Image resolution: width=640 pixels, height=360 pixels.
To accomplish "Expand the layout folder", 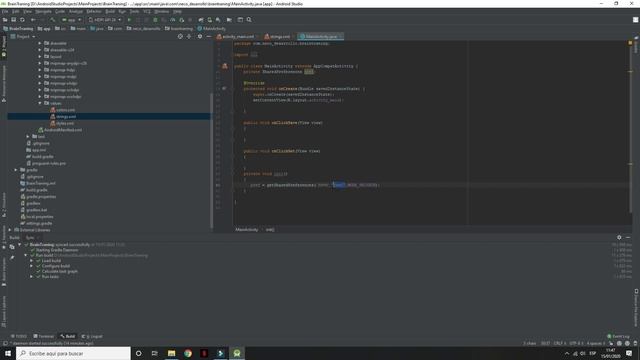I will 40,56.
